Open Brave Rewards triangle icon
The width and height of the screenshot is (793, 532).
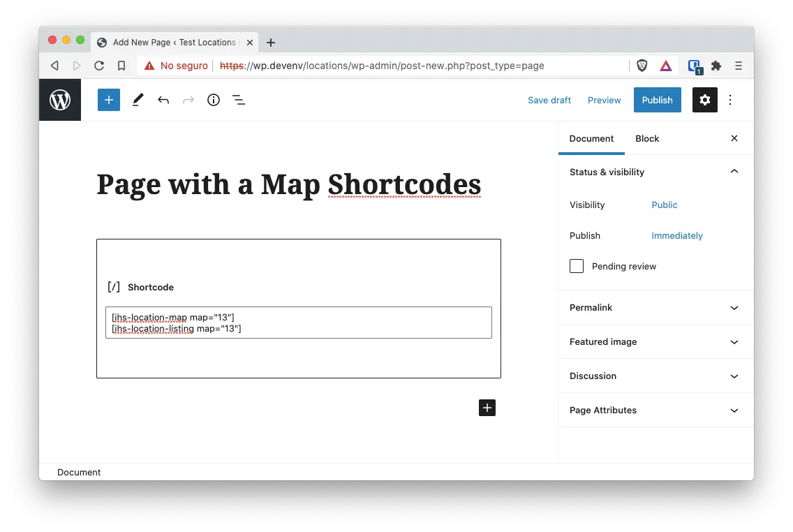[x=665, y=66]
